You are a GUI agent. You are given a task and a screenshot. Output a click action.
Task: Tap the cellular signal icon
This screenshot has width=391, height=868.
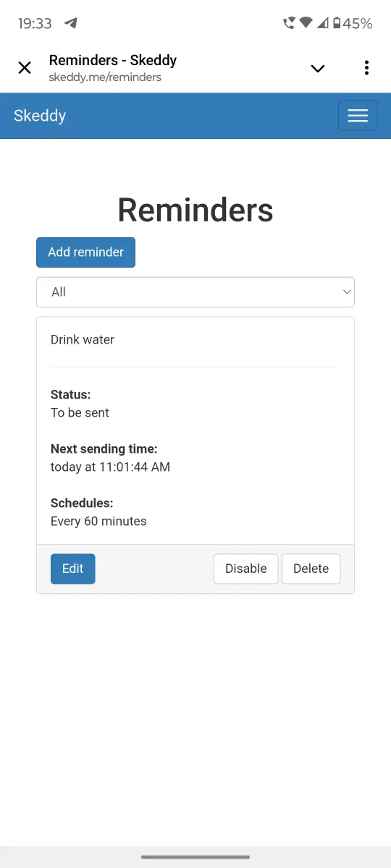tap(322, 23)
